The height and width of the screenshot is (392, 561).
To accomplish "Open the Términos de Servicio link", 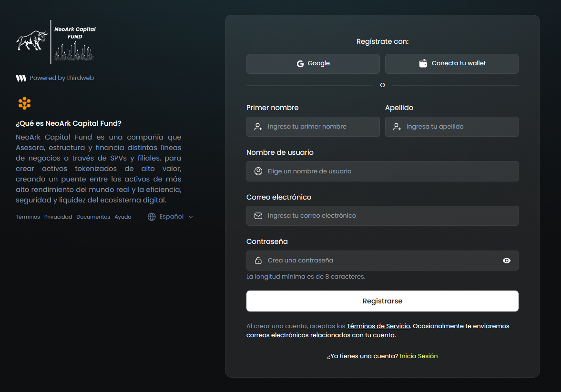I will 378,326.
